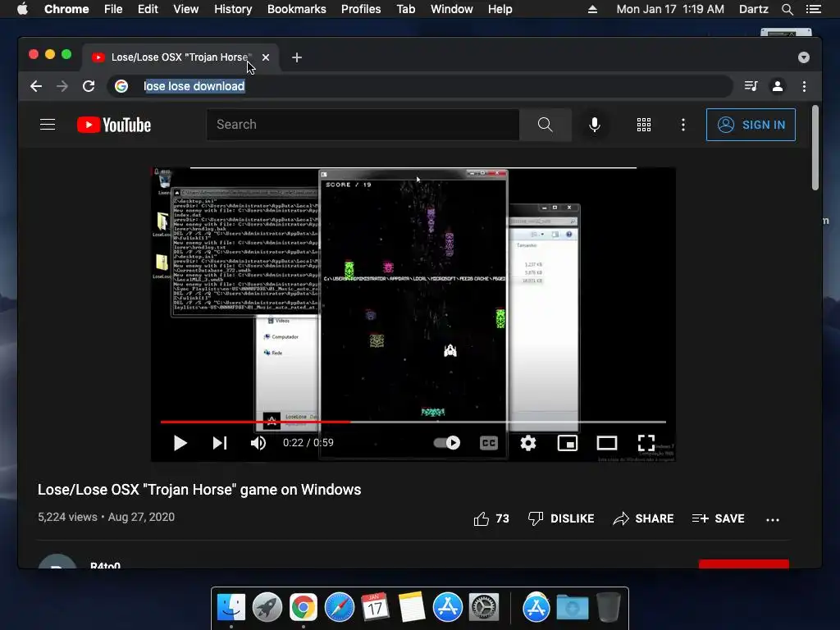This screenshot has width=840, height=630.
Task: Like the video with thumbs up
Action: tap(491, 518)
